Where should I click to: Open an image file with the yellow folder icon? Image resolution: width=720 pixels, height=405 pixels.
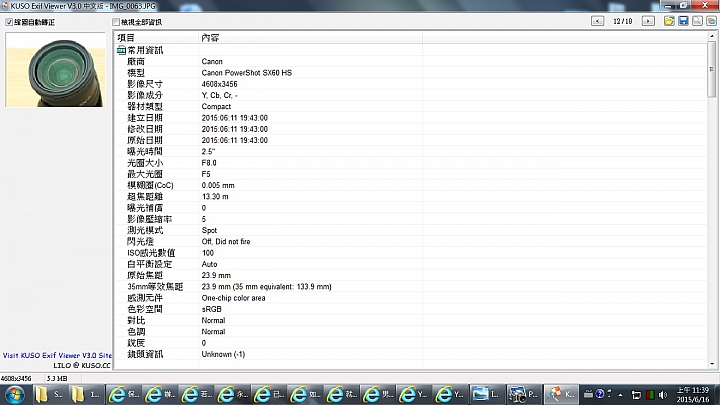(x=669, y=21)
